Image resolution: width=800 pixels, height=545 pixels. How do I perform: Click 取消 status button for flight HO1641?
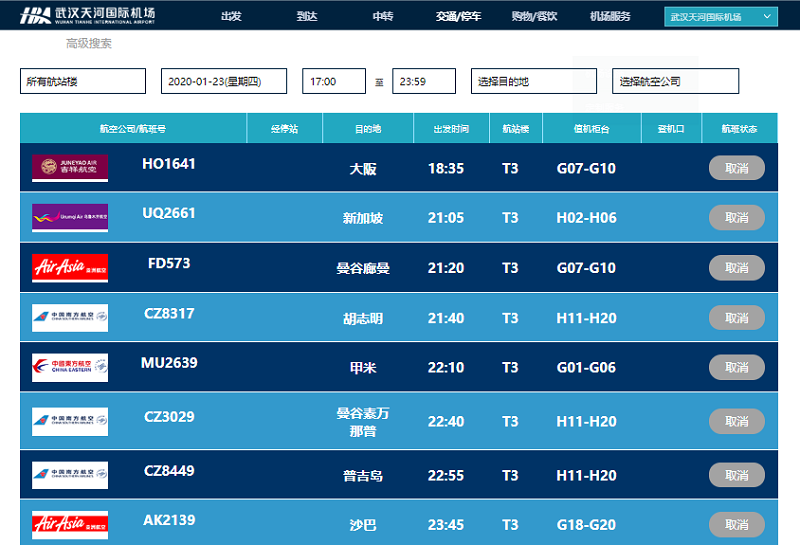pos(736,168)
